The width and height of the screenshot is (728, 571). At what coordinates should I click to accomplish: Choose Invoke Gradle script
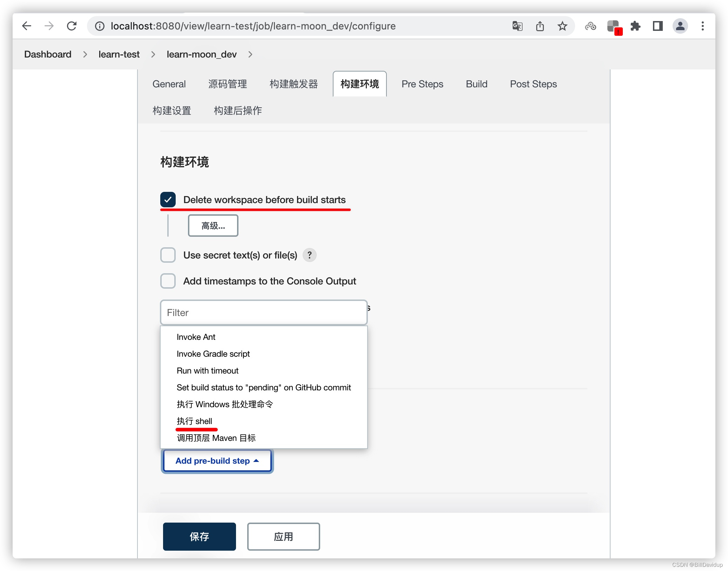tap(264, 354)
